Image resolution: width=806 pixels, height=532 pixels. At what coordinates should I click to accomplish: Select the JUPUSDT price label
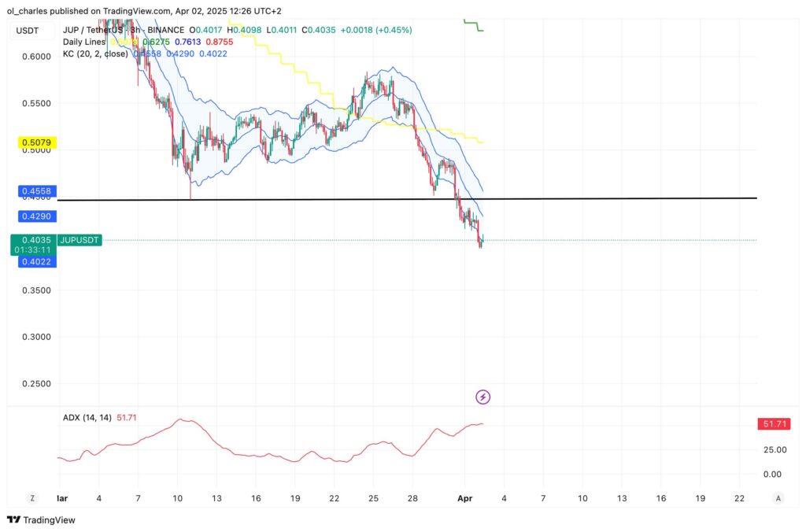pyautogui.click(x=79, y=240)
